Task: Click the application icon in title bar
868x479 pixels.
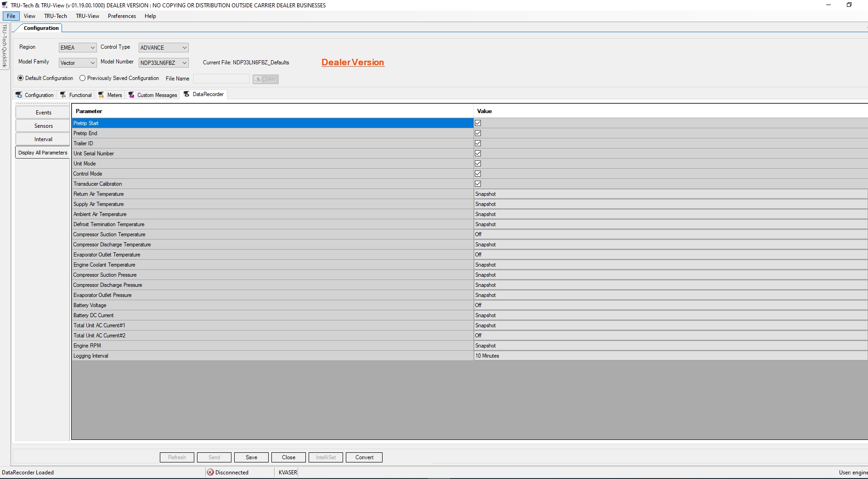Action: pyautogui.click(x=4, y=5)
